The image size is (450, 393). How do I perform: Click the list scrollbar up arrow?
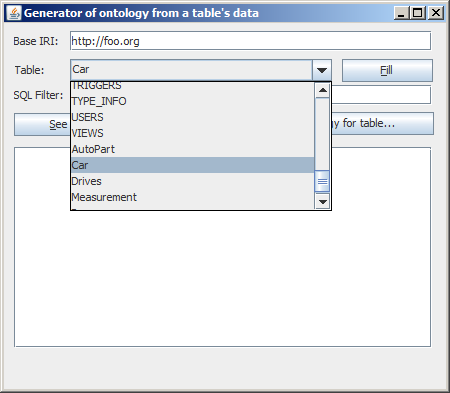pyautogui.click(x=322, y=90)
